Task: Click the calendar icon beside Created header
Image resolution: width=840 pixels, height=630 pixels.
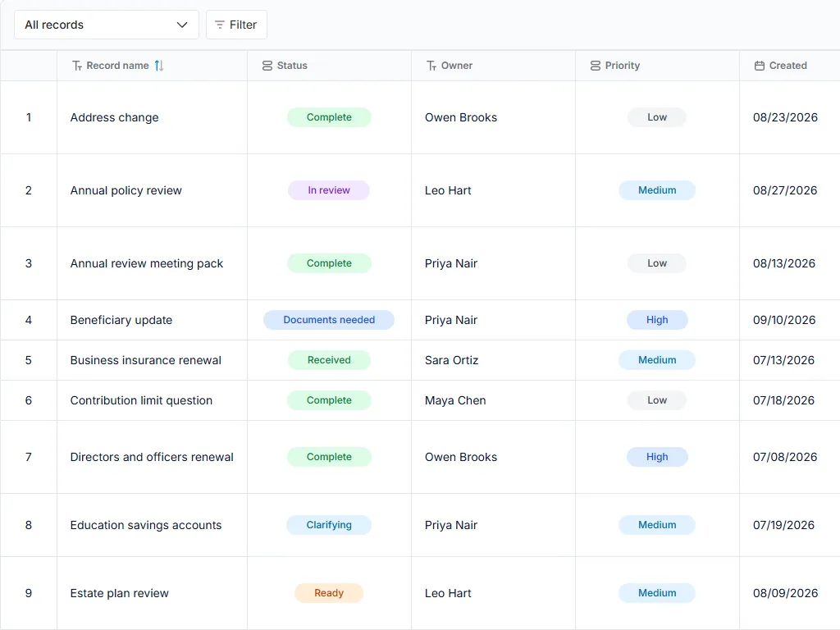Action: point(760,66)
